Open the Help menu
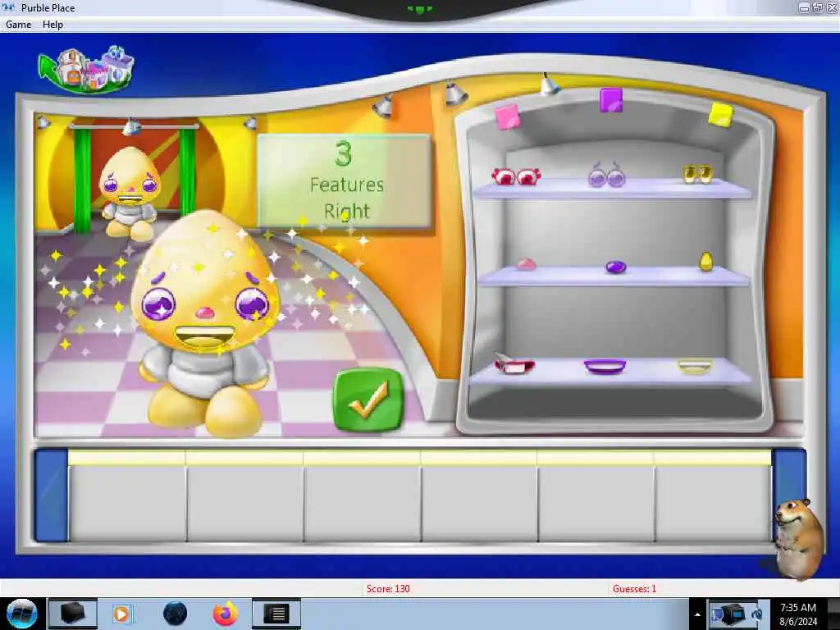This screenshot has height=630, width=840. click(x=52, y=25)
